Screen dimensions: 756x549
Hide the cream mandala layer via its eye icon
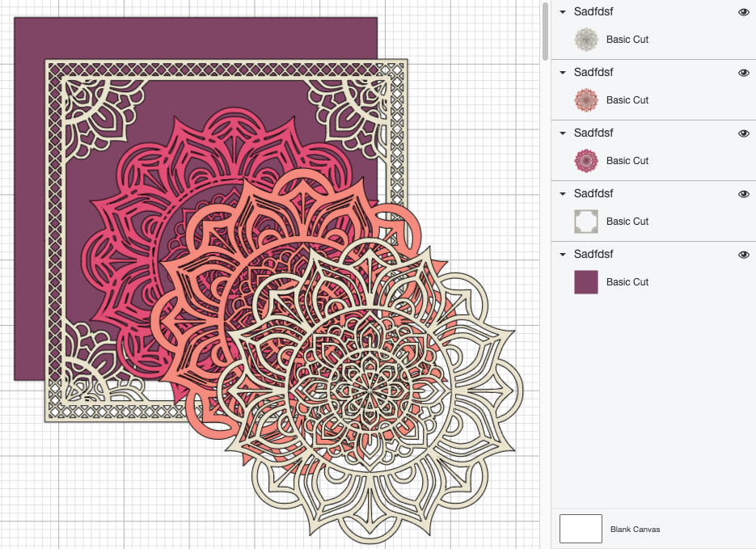743,12
